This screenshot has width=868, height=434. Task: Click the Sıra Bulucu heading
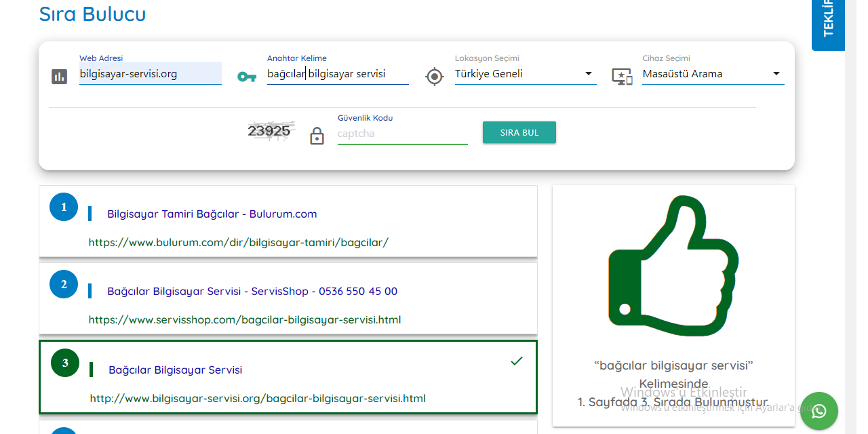click(x=93, y=14)
